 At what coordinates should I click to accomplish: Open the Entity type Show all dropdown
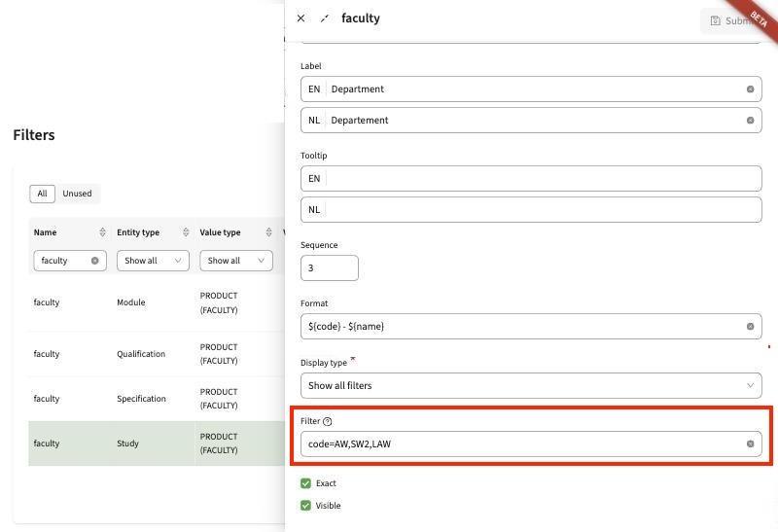click(x=153, y=261)
